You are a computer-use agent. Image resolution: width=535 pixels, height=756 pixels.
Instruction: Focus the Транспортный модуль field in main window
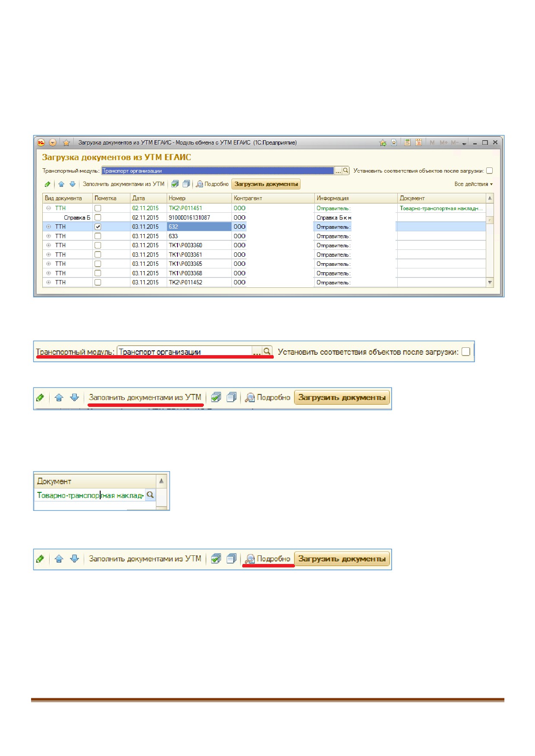(218, 170)
